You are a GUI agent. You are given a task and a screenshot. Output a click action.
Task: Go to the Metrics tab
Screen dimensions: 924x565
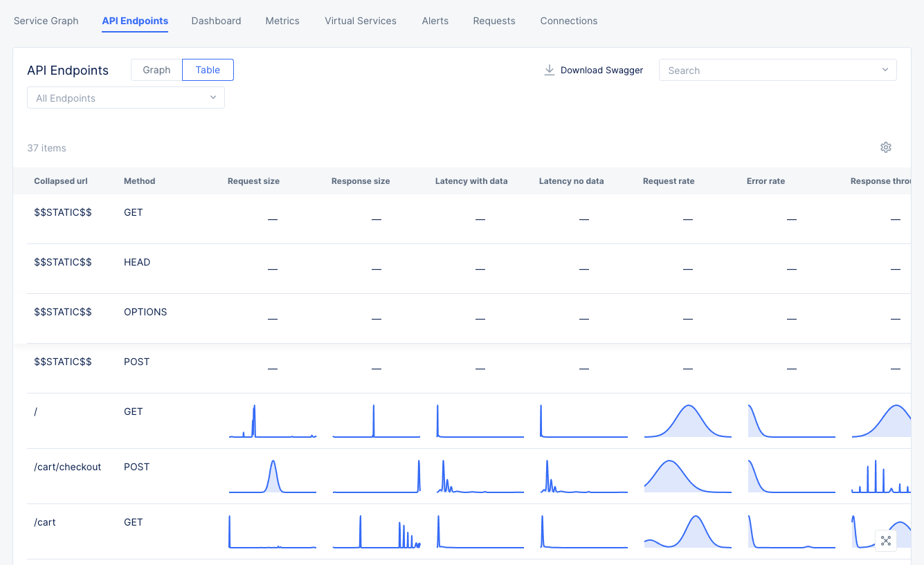point(282,21)
